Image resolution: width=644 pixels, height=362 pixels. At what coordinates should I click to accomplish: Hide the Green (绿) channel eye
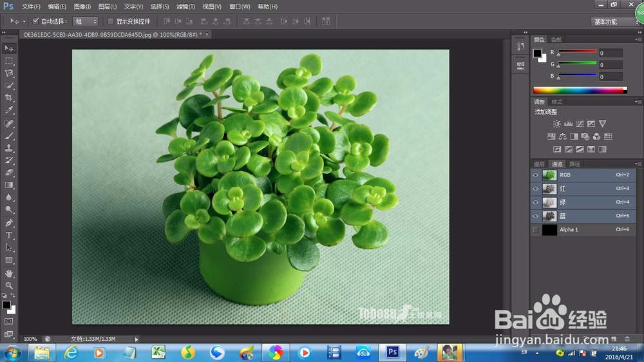tap(536, 202)
